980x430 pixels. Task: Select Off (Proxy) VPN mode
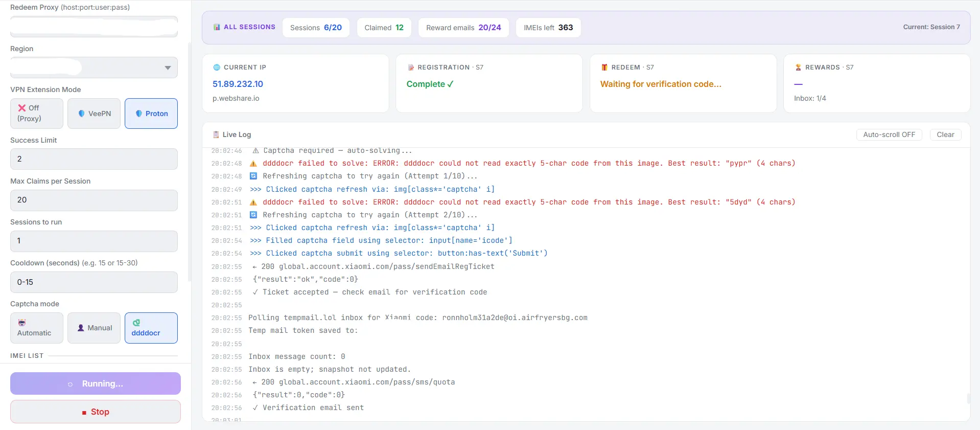[37, 114]
